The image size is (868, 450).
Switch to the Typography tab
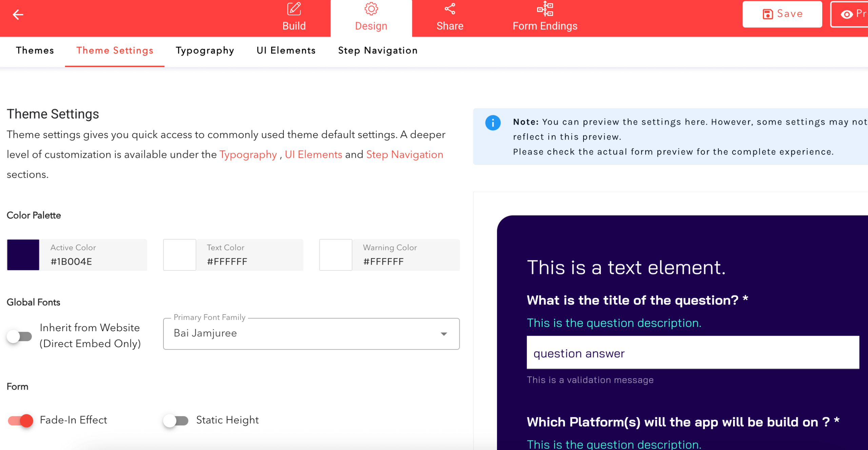coord(205,51)
